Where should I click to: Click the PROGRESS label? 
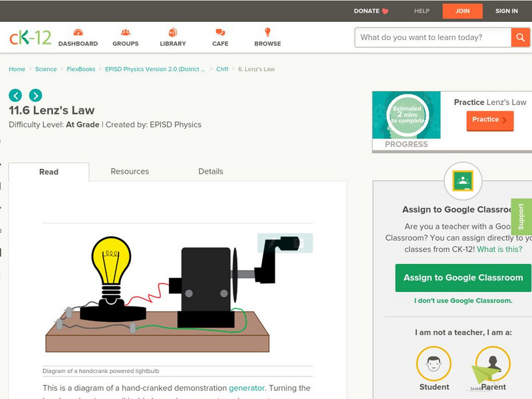click(406, 144)
